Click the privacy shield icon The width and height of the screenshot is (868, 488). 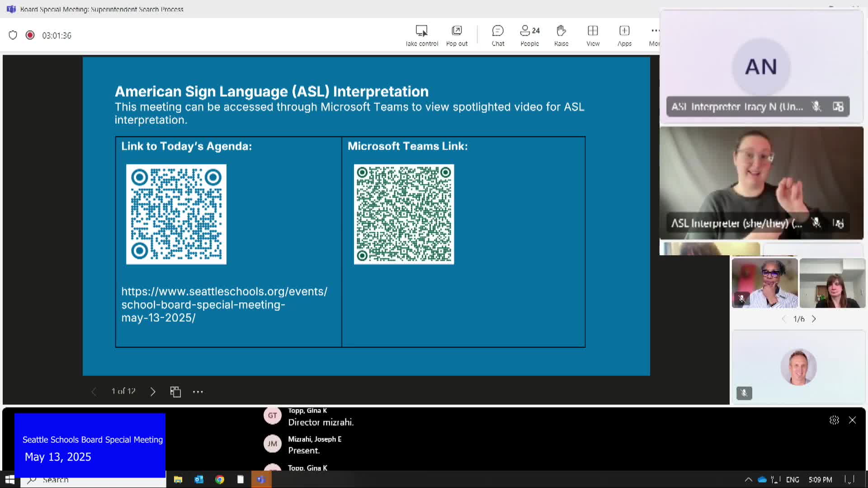(x=13, y=35)
